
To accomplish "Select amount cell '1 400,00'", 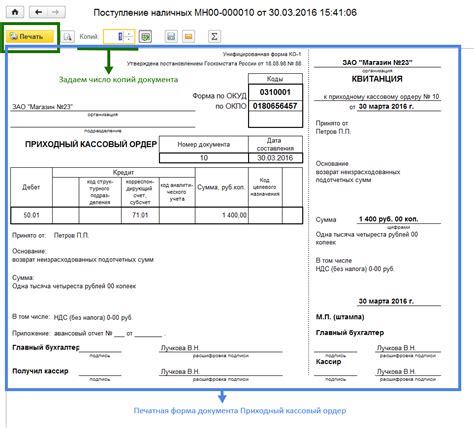I will pos(222,215).
